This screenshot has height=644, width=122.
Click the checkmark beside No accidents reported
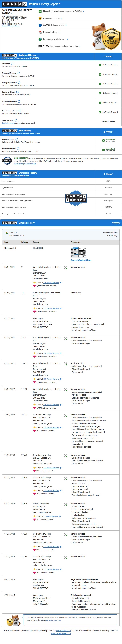40,11
